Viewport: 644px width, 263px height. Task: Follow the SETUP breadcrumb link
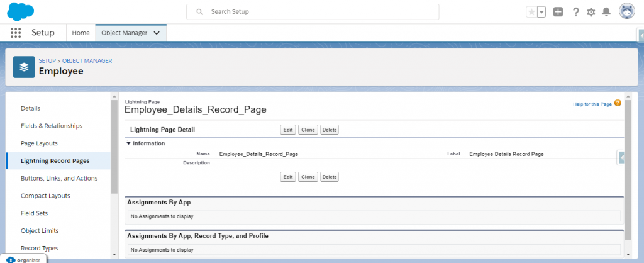click(x=47, y=60)
